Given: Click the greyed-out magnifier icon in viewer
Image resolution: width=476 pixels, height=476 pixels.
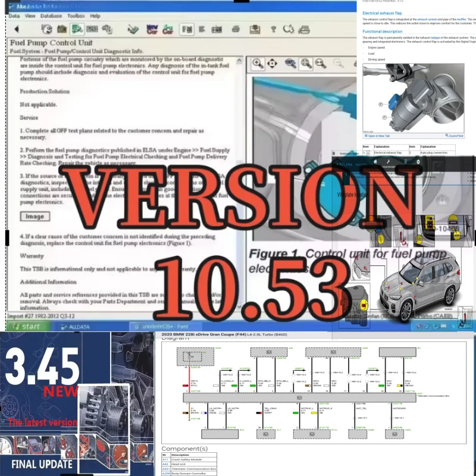Looking at the screenshot, I should pyautogui.click(x=338, y=64).
